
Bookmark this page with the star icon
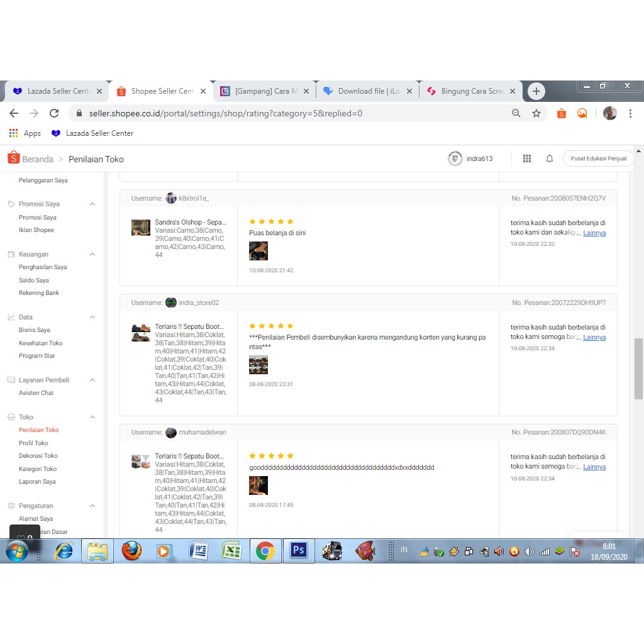[x=536, y=113]
